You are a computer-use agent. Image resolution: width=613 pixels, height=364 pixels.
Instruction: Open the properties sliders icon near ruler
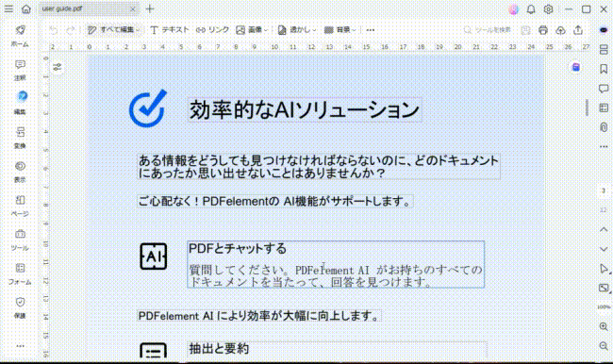58,67
